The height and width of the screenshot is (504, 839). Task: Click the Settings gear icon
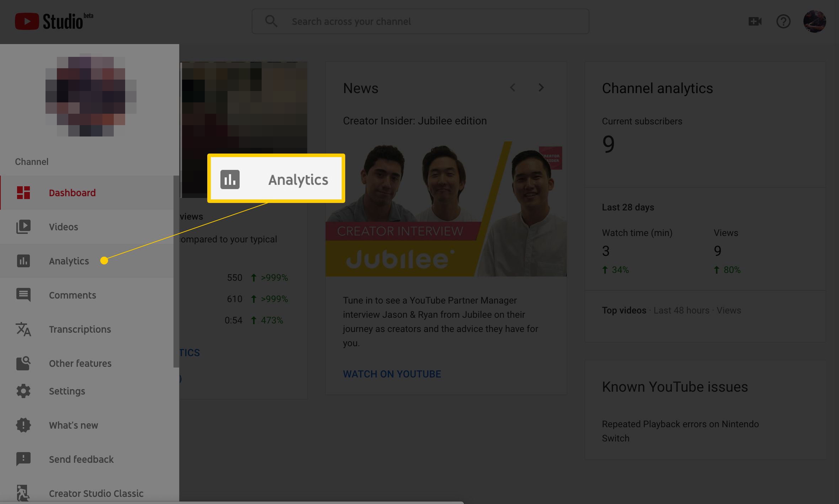[x=23, y=391]
